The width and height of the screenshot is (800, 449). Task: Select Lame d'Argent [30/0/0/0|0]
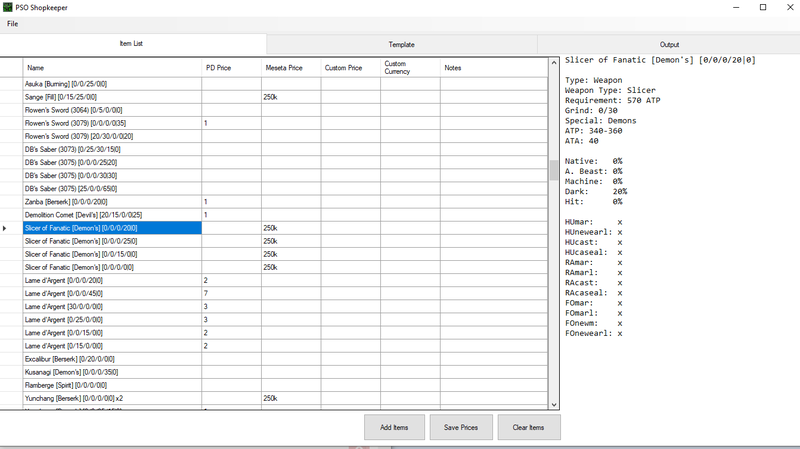point(112,307)
